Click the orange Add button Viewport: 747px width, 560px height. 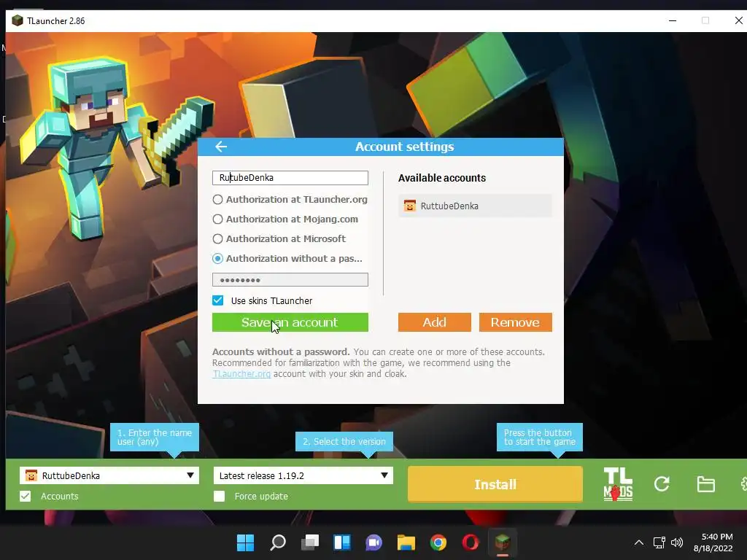pyautogui.click(x=435, y=322)
